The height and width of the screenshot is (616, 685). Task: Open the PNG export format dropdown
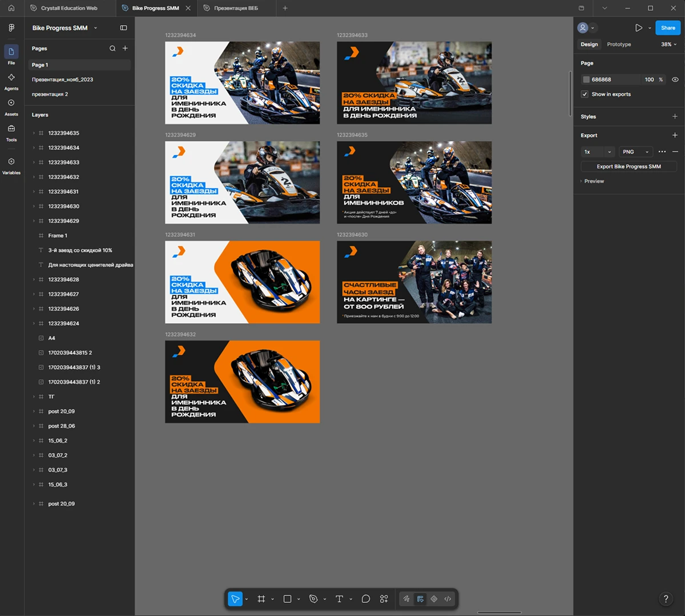pos(635,152)
